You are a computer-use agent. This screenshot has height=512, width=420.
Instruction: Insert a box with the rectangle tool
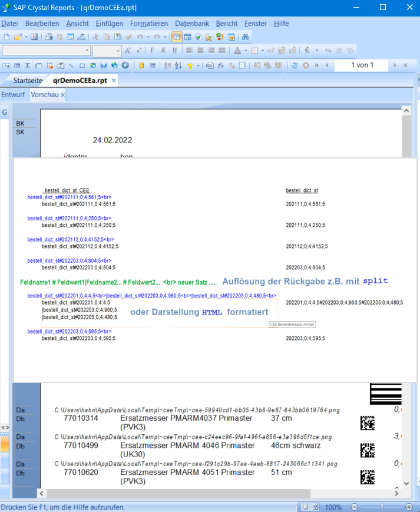tap(82, 65)
